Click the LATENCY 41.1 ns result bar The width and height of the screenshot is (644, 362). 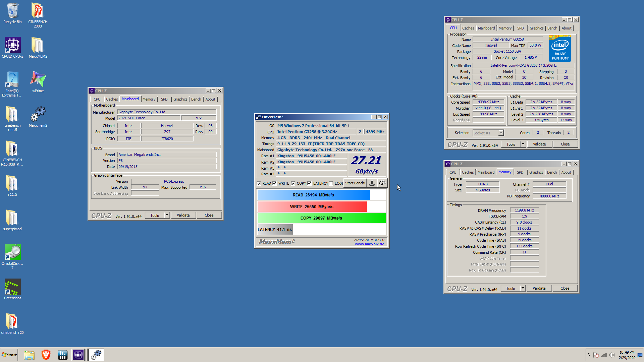pos(275,230)
